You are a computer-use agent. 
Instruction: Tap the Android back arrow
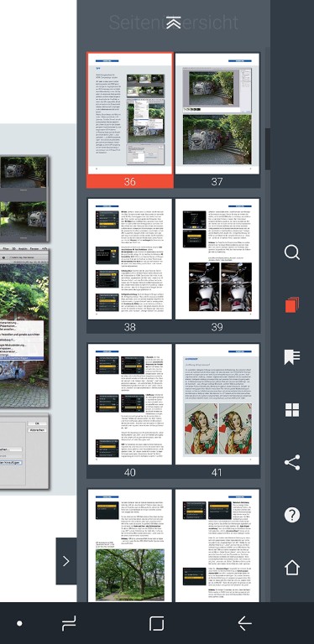click(245, 624)
